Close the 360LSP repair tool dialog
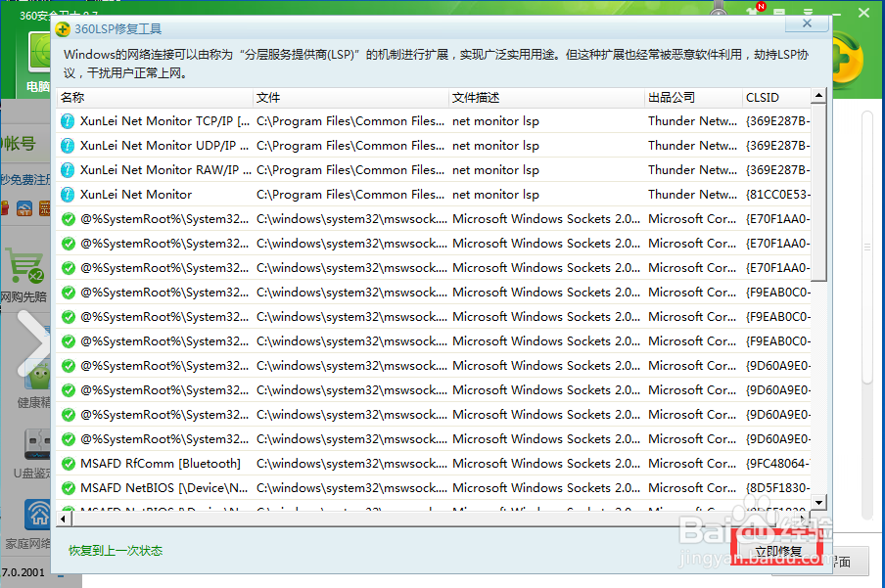The height and width of the screenshot is (588, 885). point(807,23)
